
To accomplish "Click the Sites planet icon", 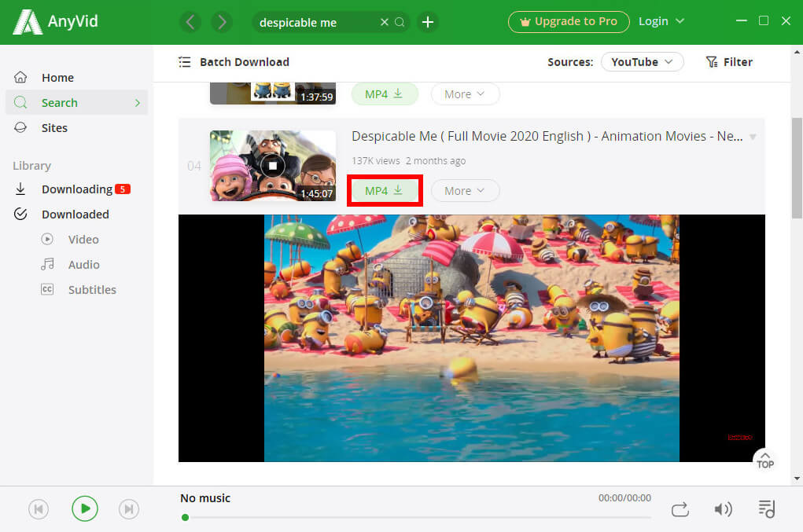I will point(20,127).
